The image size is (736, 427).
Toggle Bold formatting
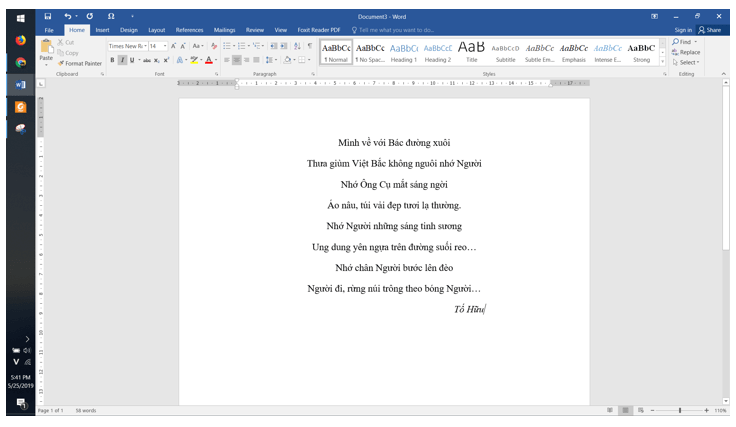point(112,60)
